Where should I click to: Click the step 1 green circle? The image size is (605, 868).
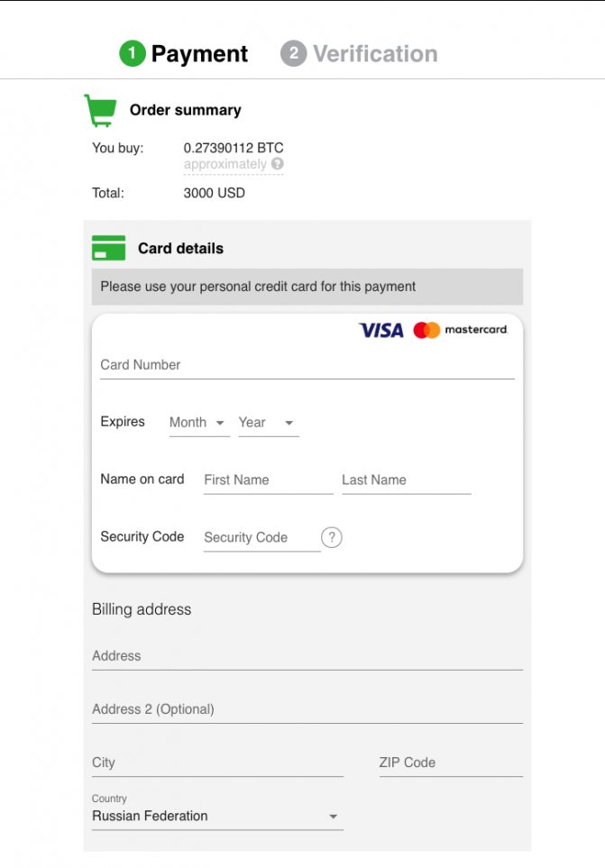[132, 54]
